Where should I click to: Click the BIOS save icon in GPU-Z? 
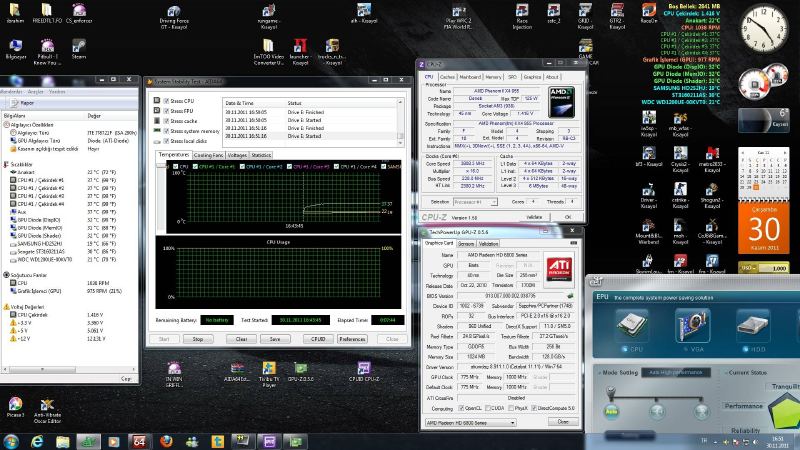[x=570, y=295]
